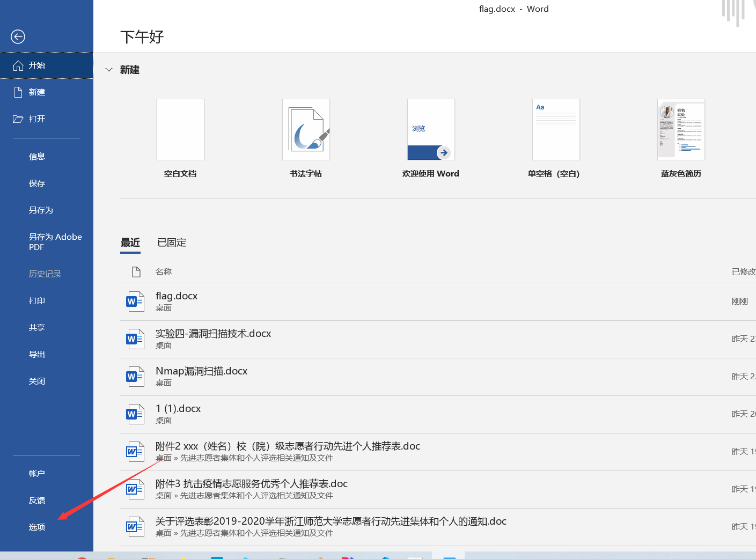The width and height of the screenshot is (756, 559).
Task: Select the 蓝灰色简历 template thumbnail
Action: pos(681,129)
